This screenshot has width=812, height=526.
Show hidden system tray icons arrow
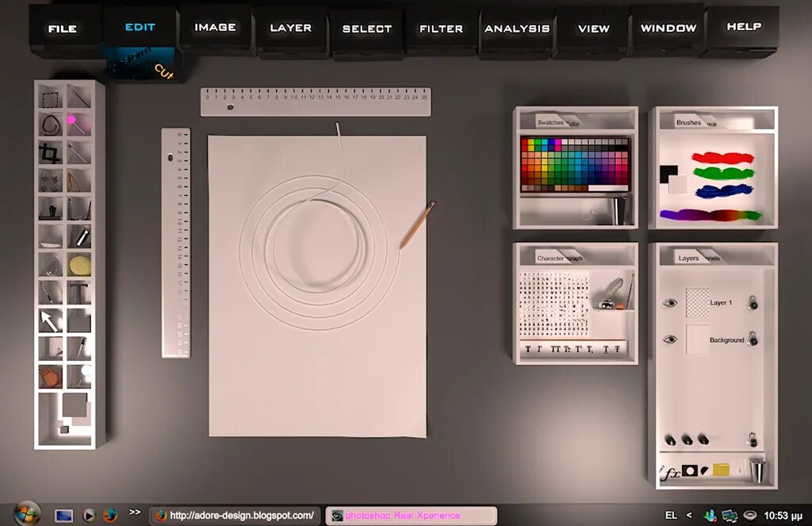(x=689, y=515)
